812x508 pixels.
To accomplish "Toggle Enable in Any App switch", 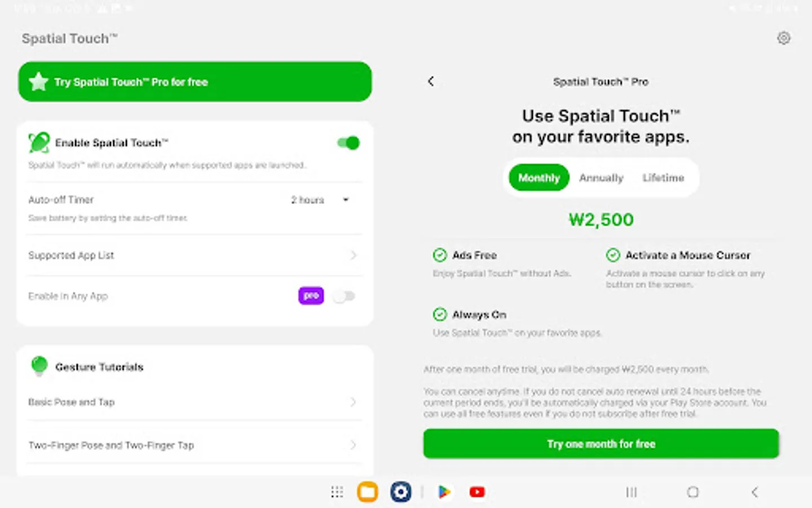I will point(343,296).
